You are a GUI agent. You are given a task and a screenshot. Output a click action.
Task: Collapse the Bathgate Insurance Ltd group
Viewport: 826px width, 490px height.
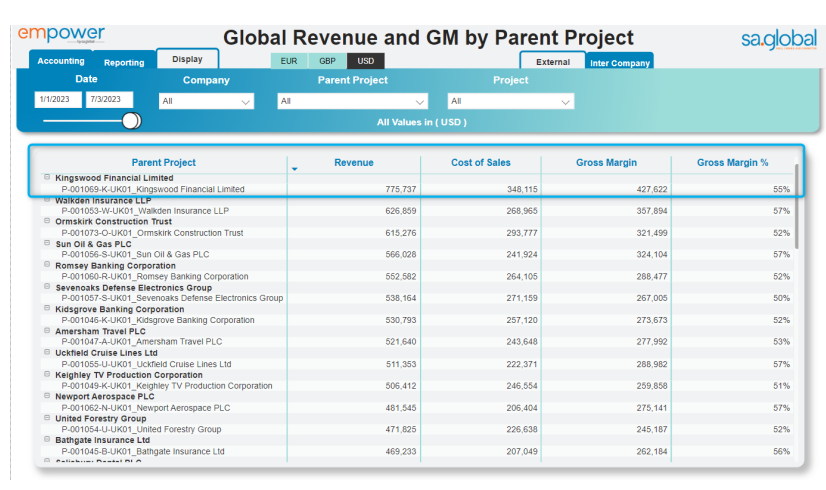coord(47,440)
